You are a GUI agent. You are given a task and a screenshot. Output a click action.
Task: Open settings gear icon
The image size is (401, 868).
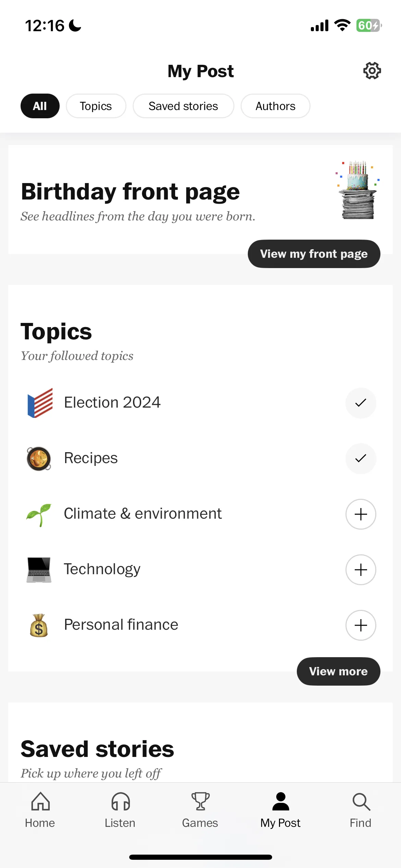click(x=372, y=71)
